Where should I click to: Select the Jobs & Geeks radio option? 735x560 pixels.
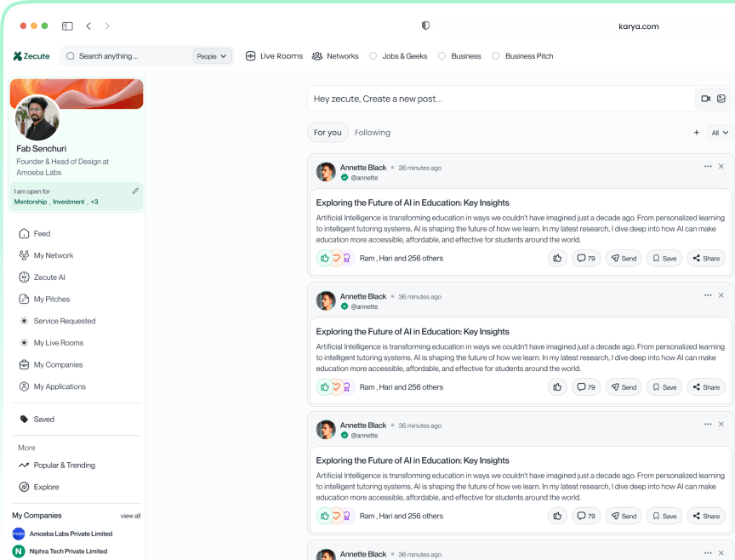[373, 56]
